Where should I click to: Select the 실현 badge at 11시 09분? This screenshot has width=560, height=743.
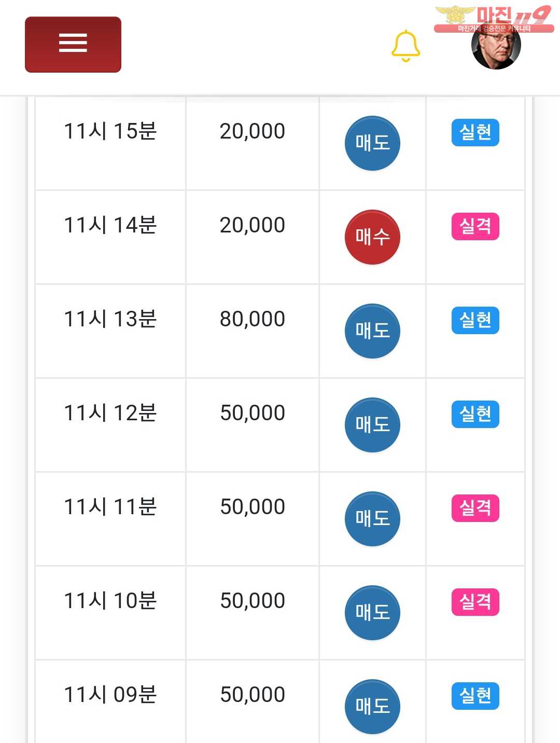click(475, 696)
